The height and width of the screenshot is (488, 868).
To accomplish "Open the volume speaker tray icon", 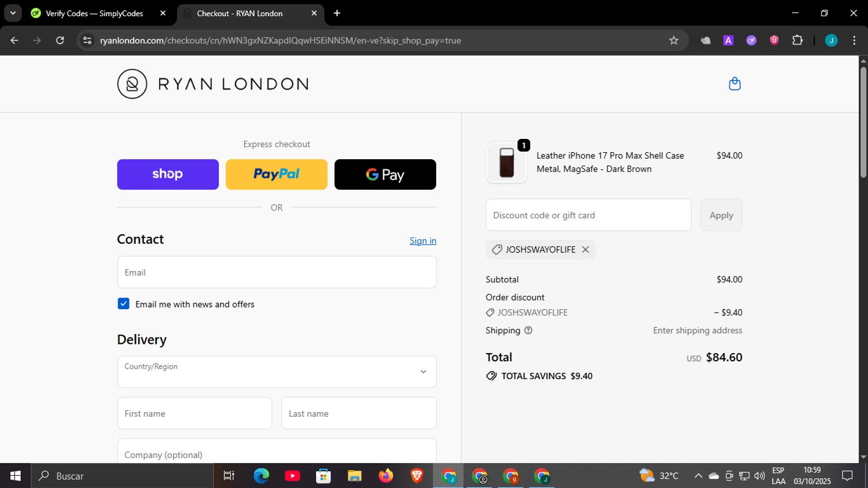I will (x=760, y=476).
